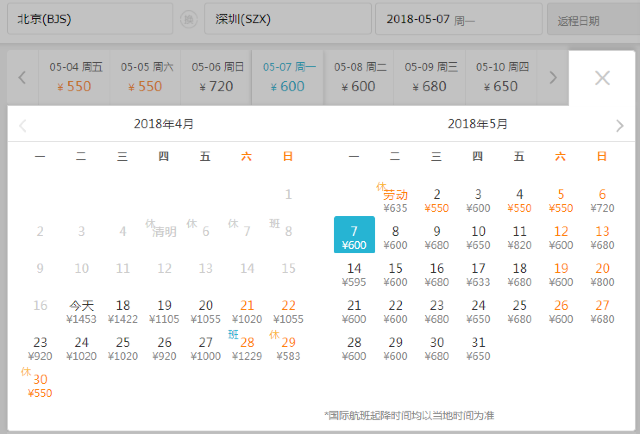Select May 1 Labor Day ¥635
640x434 pixels.
tap(395, 201)
